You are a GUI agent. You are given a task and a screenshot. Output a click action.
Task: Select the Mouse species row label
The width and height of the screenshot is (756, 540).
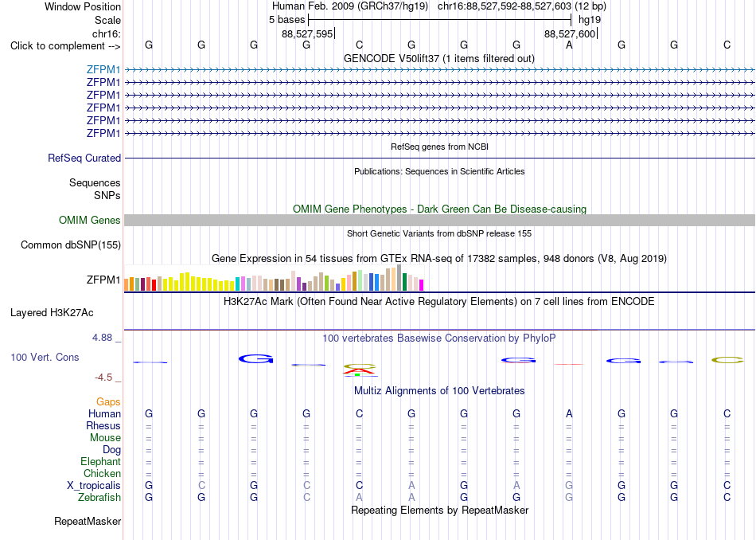click(x=105, y=438)
